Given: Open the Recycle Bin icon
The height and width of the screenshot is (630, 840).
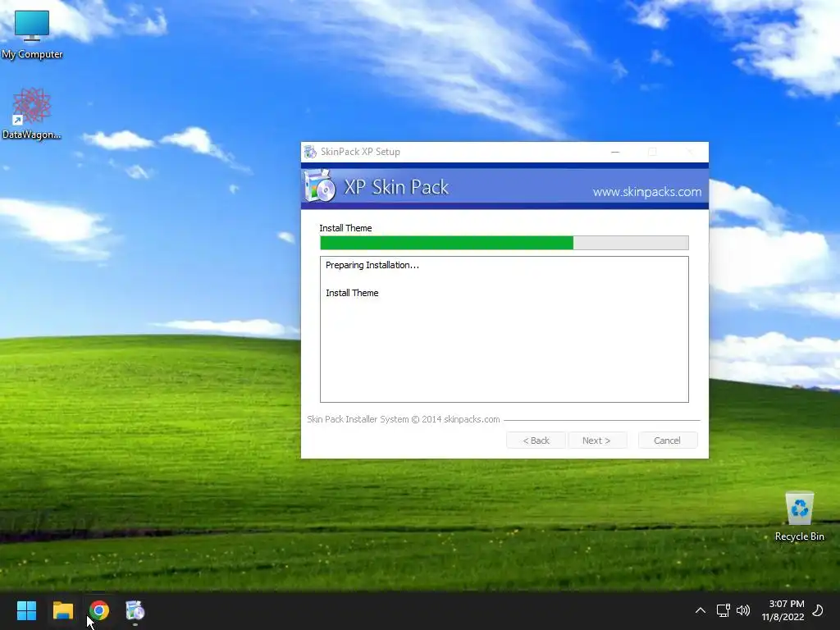Looking at the screenshot, I should click(x=799, y=516).
